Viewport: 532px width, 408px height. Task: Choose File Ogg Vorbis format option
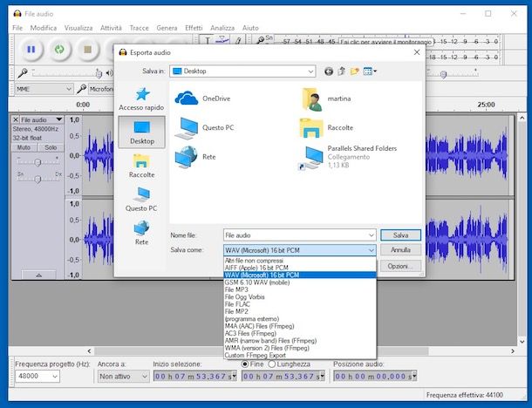[x=300, y=296]
